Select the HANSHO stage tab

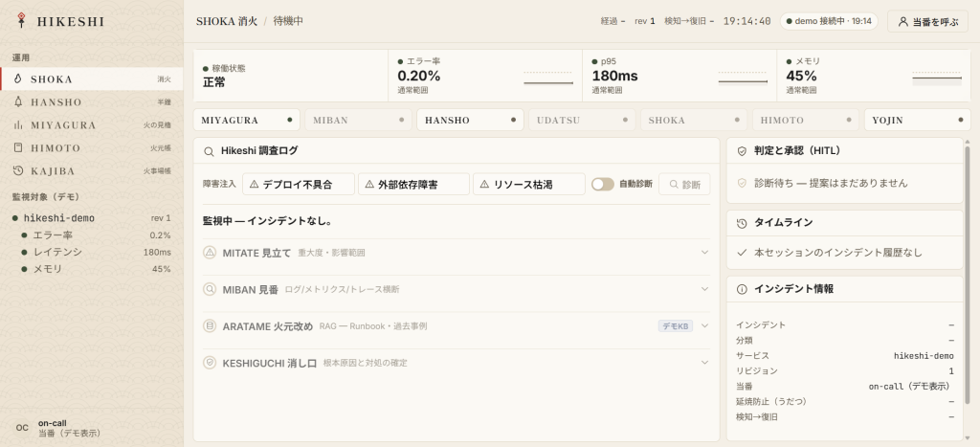[470, 120]
